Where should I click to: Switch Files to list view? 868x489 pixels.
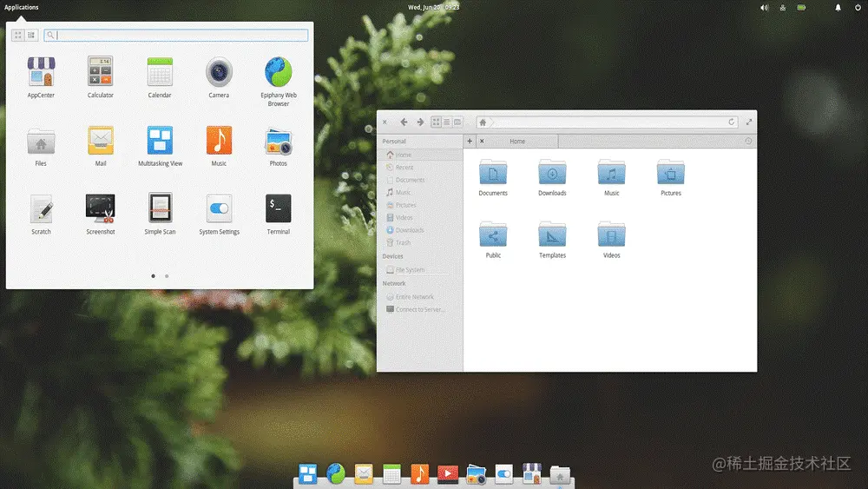coord(447,122)
